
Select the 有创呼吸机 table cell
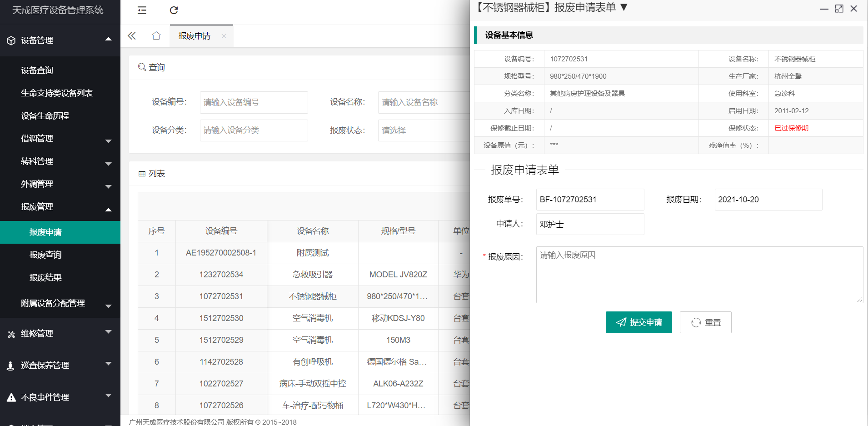pyautogui.click(x=313, y=362)
